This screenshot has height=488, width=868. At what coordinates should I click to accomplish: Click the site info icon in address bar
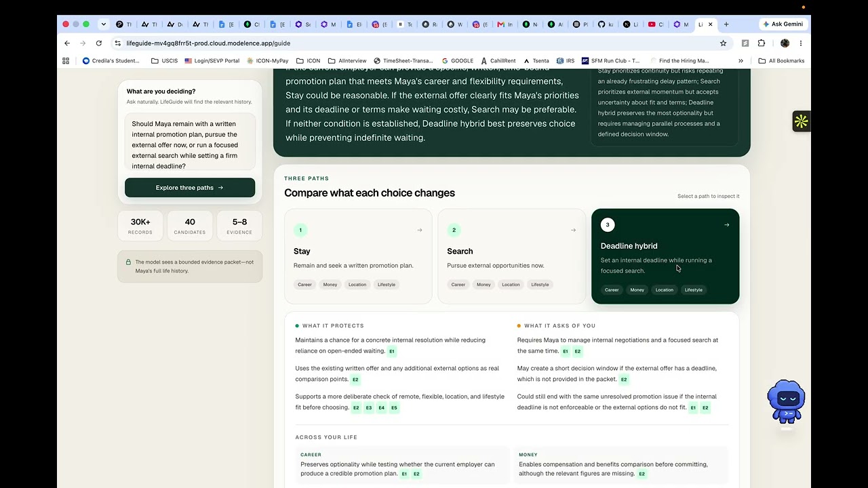click(x=117, y=43)
